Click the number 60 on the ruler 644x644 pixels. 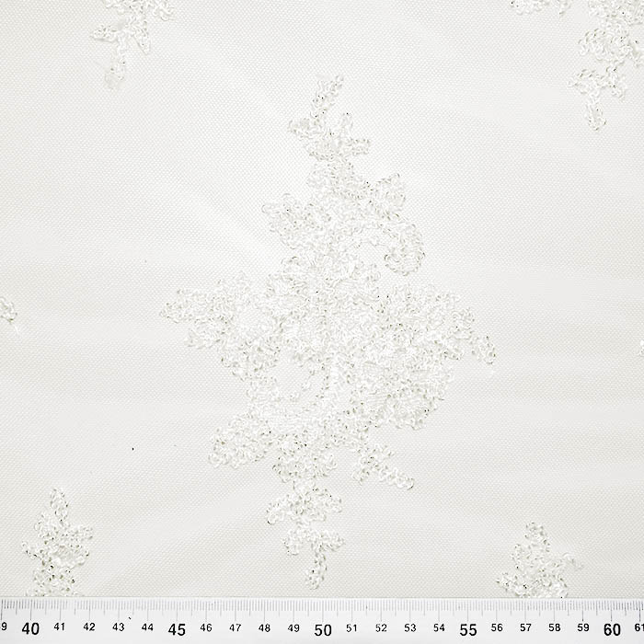click(613, 629)
